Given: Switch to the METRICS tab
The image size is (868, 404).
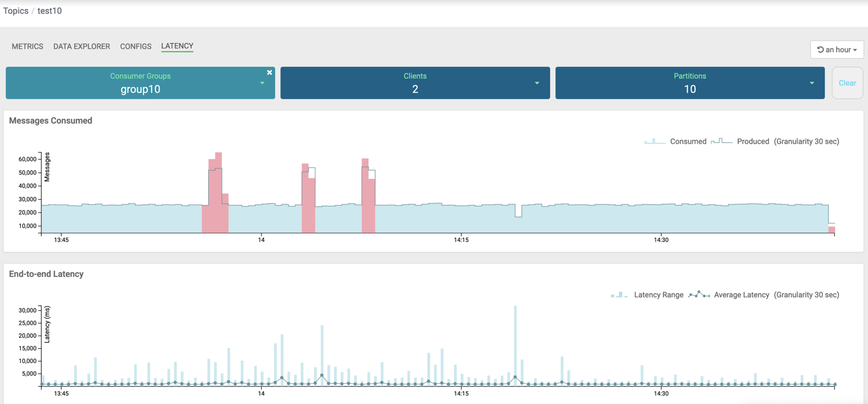Looking at the screenshot, I should point(28,46).
